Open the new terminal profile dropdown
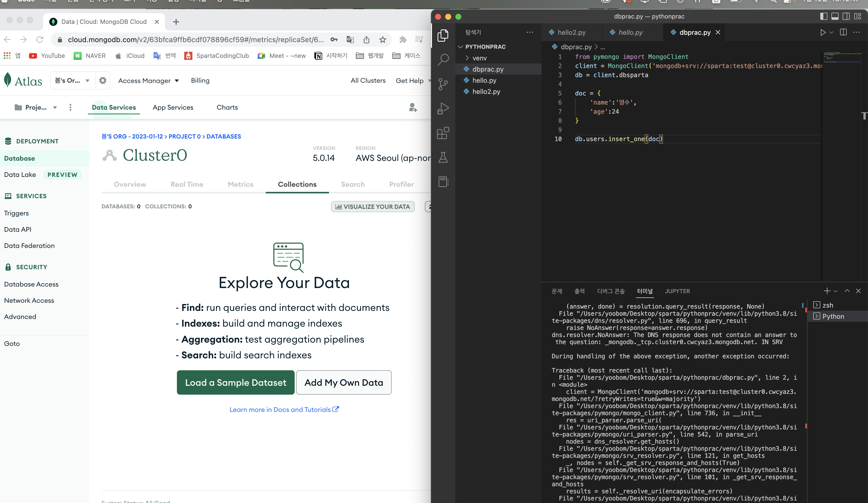The width and height of the screenshot is (868, 503). [836, 291]
